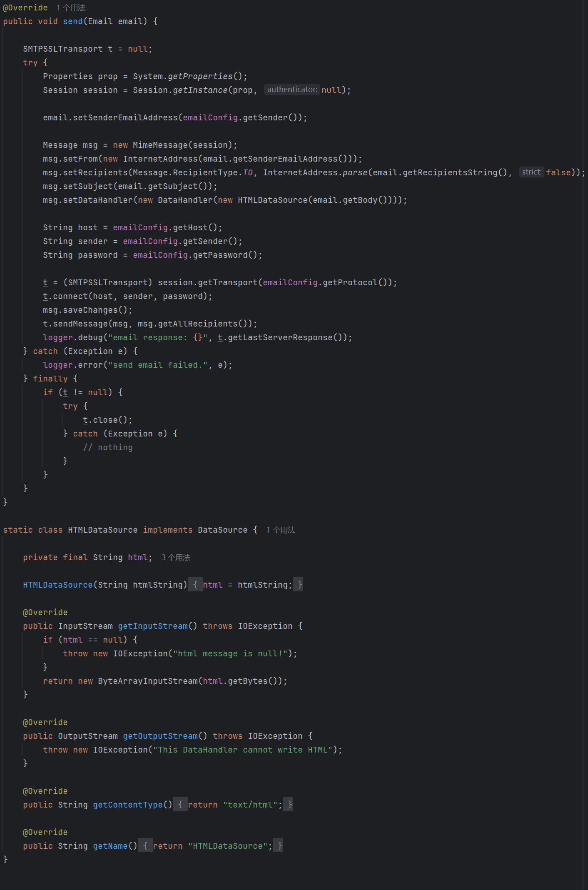Click the "private final" field modifiers
Screen dimensions: 588x890
[55, 557]
